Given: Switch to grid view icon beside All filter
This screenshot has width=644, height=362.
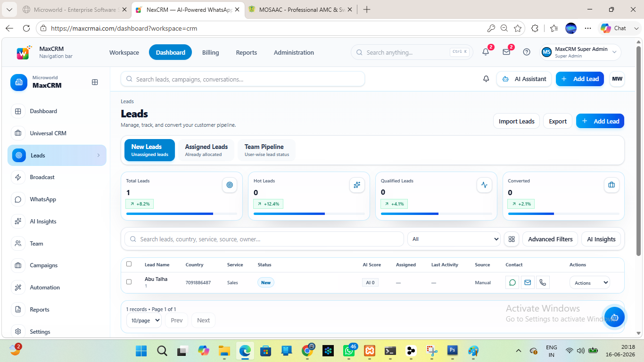Looking at the screenshot, I should click(x=511, y=239).
